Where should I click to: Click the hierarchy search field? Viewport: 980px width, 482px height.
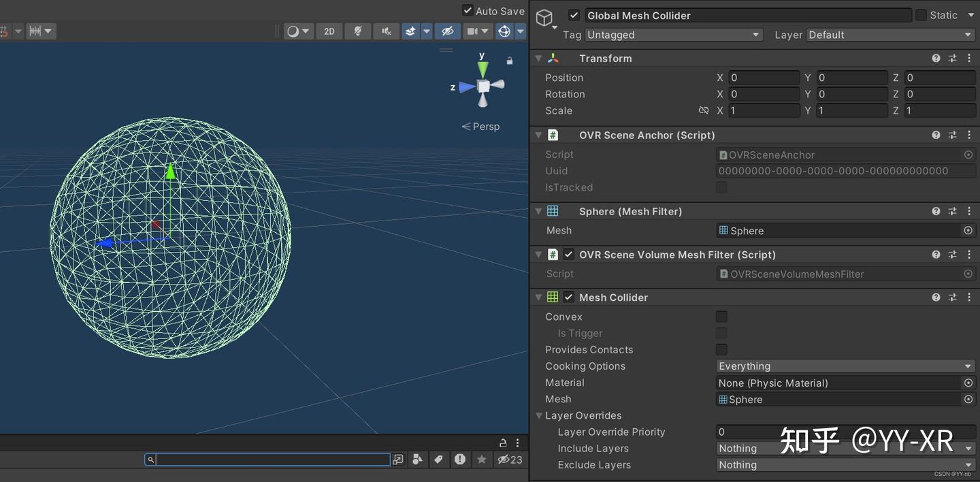coord(269,459)
